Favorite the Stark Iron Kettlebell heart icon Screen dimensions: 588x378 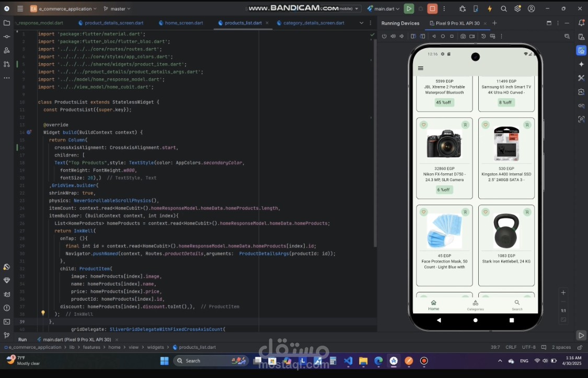coord(485,212)
